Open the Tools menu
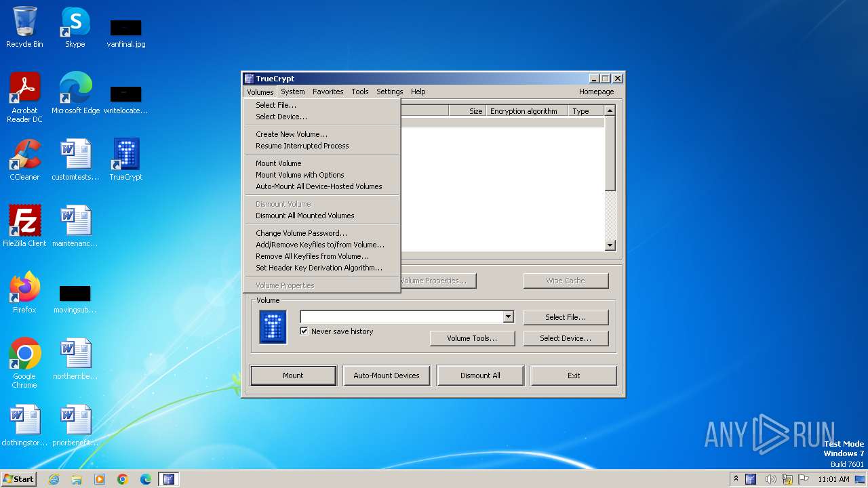Screen dimensions: 868x488 (x=360, y=91)
